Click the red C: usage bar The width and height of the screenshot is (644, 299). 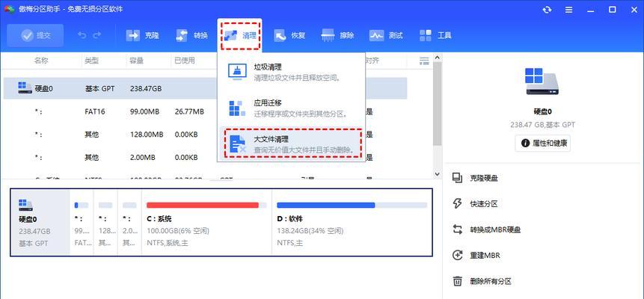[x=203, y=205]
